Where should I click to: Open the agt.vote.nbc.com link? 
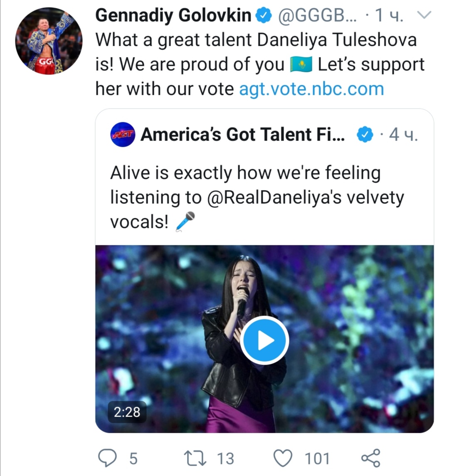(311, 89)
